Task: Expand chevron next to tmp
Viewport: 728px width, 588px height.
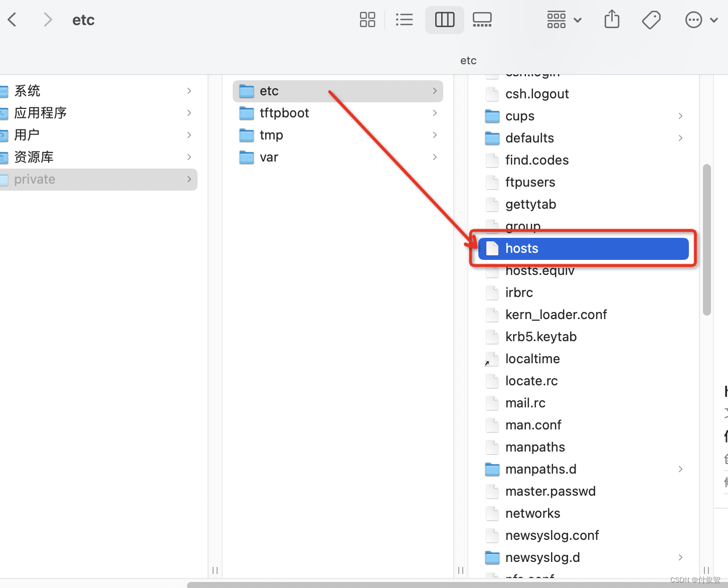Action: point(435,135)
